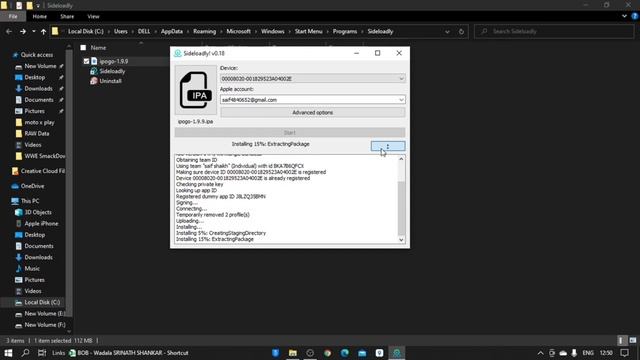The image size is (640, 360).
Task: Toggle the select-all checkbox by Name header
Action: (x=83, y=48)
